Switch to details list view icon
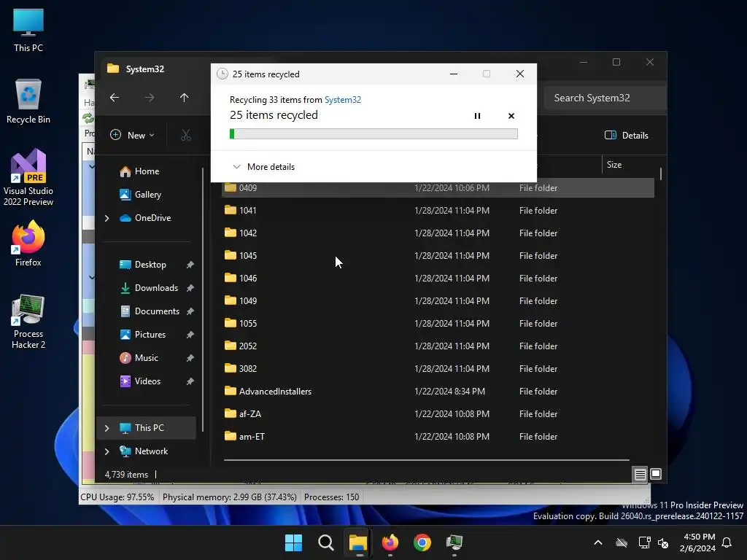 click(x=640, y=474)
